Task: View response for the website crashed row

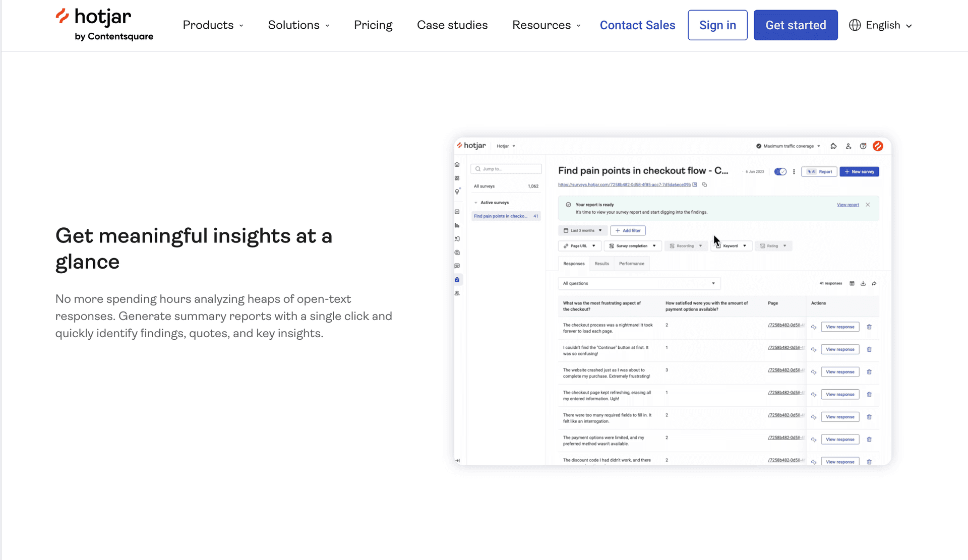Action: pos(840,372)
